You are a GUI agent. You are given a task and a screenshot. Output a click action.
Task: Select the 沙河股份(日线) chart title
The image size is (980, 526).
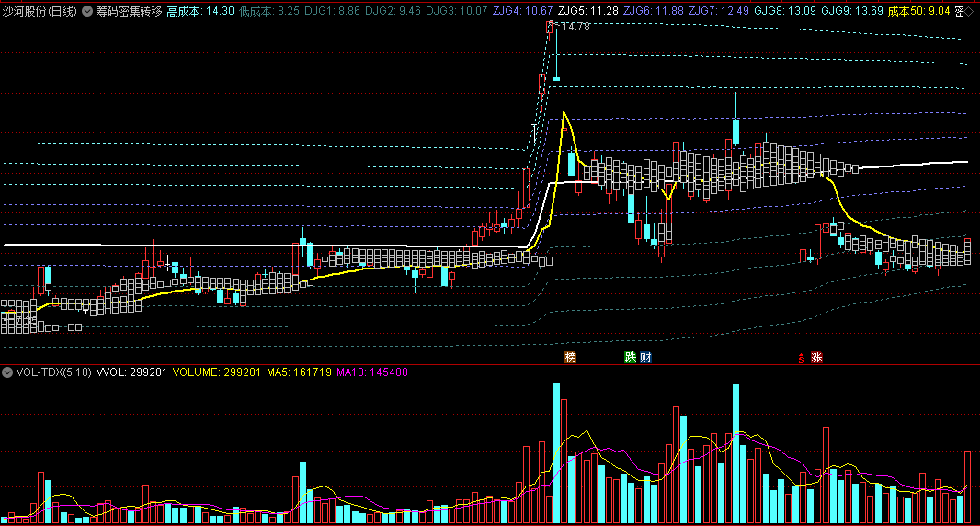point(40,11)
